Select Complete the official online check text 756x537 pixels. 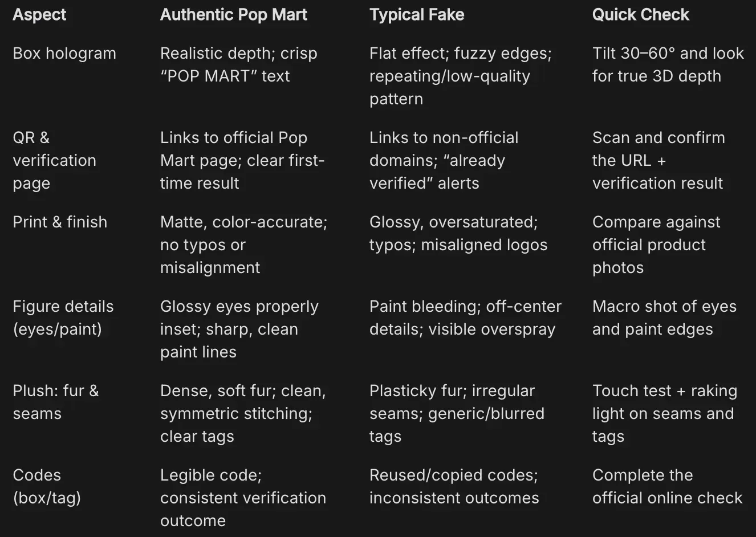tap(667, 487)
